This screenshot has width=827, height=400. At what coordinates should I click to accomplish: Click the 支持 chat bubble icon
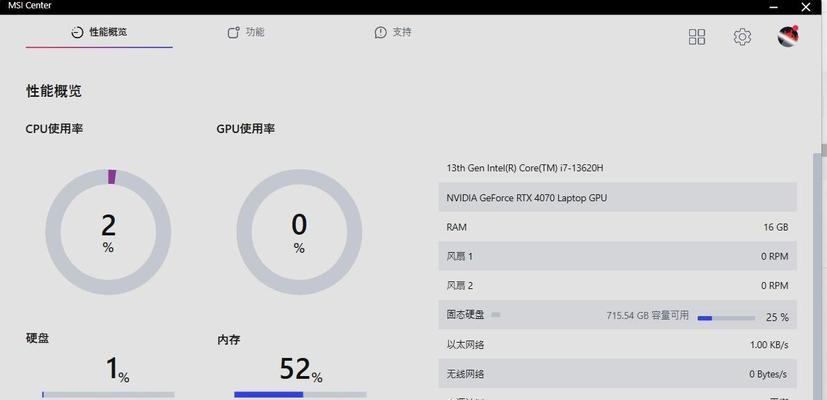pyautogui.click(x=380, y=33)
